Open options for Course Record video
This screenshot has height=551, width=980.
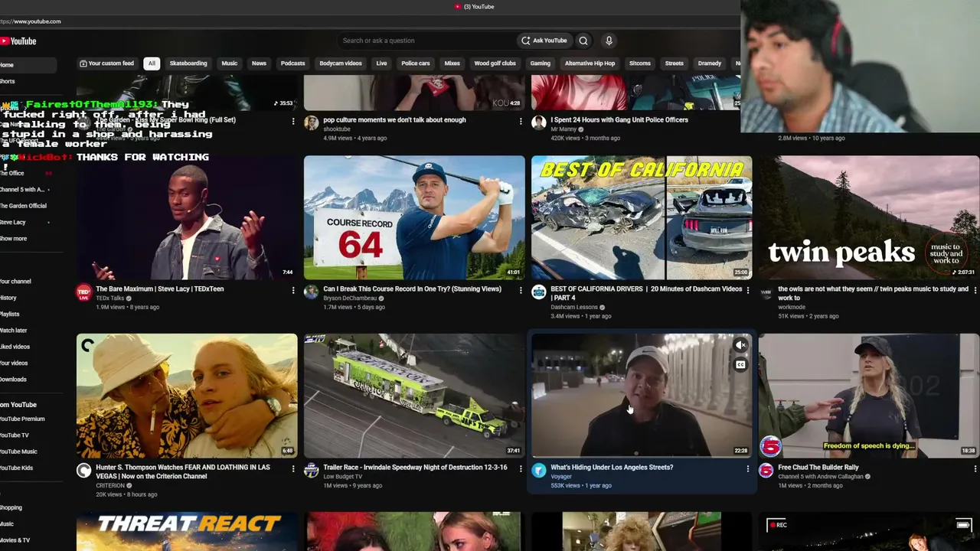click(521, 290)
